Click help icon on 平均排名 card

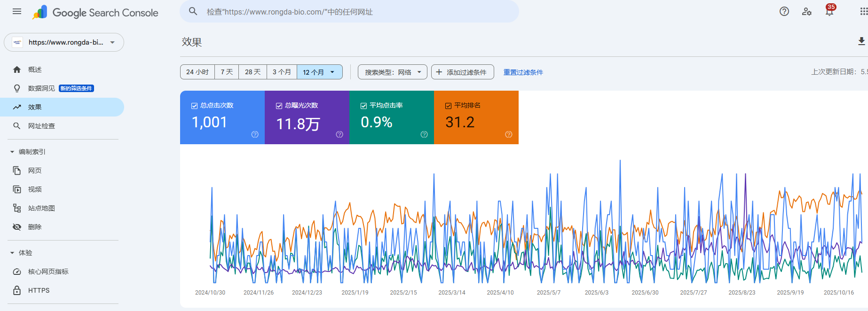(x=508, y=134)
